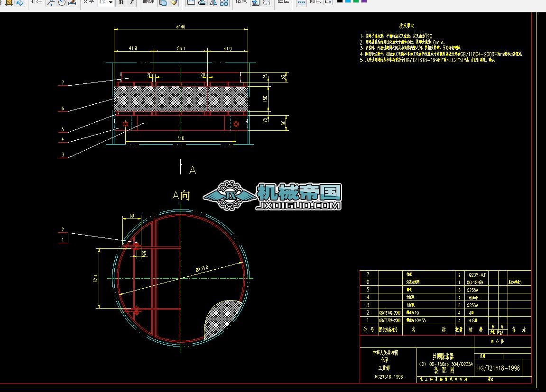Click the 删除 toolbar group label
This screenshot has height=392, width=546.
click(148, 1)
